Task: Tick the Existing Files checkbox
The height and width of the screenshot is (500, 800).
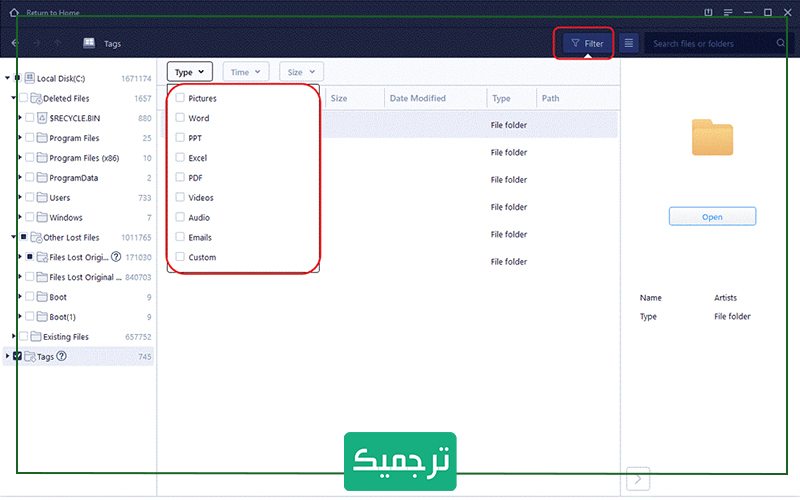Action: point(23,336)
